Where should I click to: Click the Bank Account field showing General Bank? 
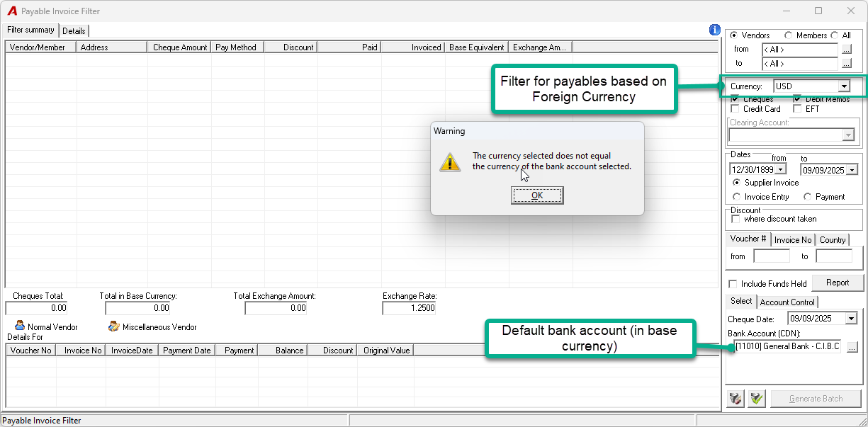point(786,347)
